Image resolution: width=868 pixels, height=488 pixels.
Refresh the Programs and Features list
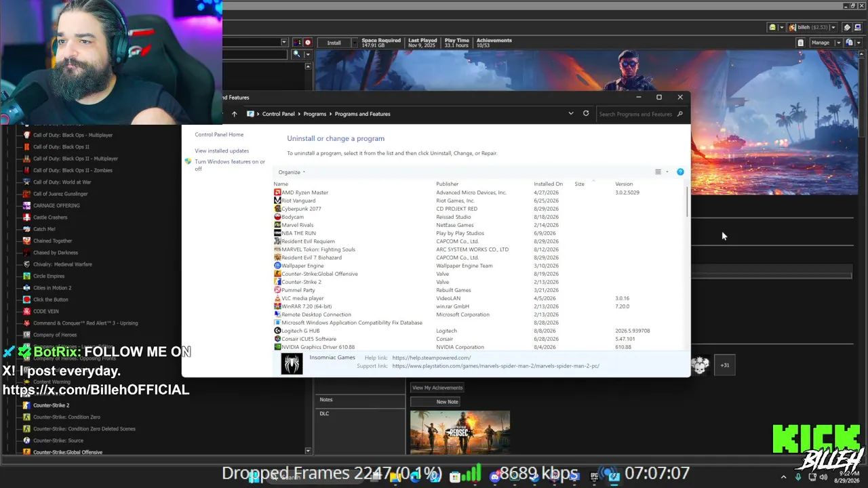586,114
